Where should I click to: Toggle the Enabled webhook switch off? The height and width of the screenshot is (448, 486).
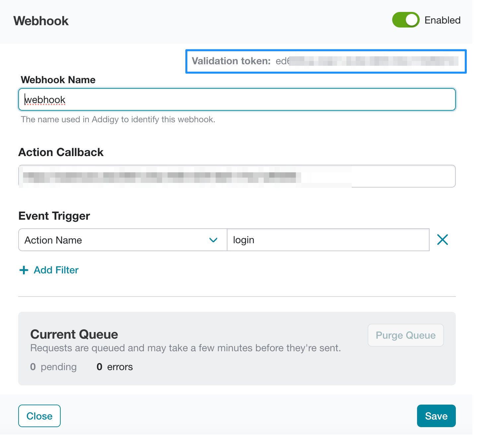click(405, 20)
